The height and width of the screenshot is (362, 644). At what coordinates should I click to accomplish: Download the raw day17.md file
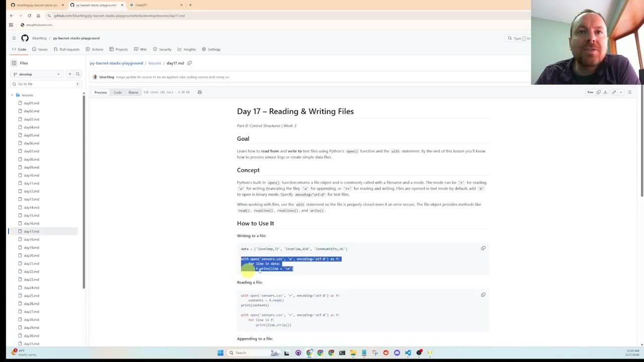pos(605,92)
